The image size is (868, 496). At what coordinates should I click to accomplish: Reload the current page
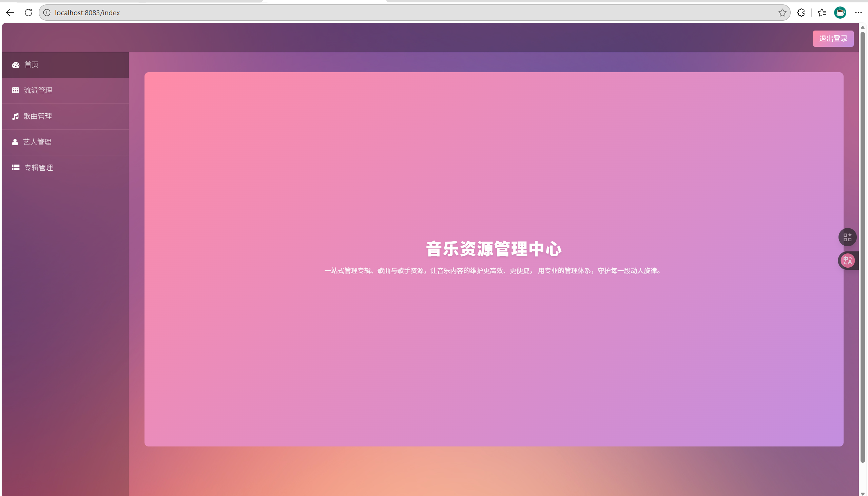coord(28,13)
